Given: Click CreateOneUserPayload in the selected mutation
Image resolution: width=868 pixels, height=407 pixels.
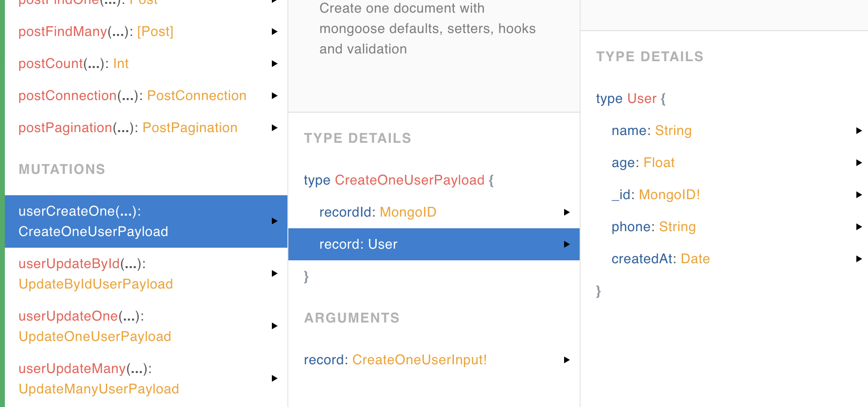Looking at the screenshot, I should (x=93, y=232).
